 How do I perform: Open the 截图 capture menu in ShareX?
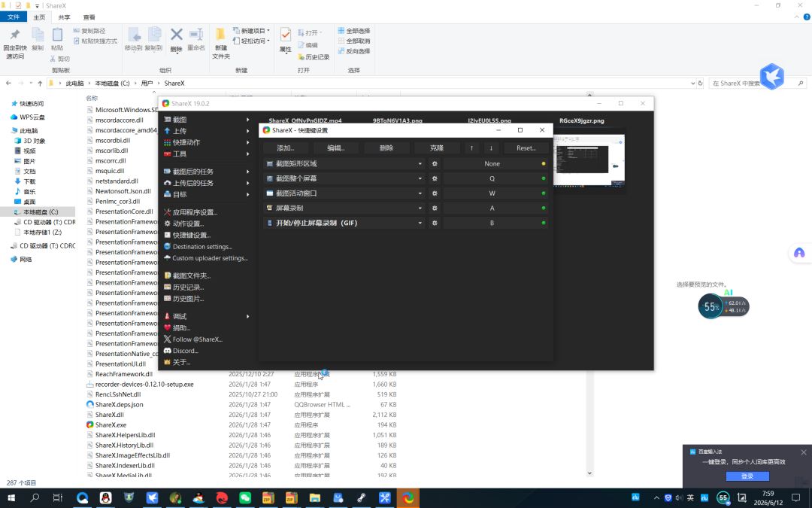coord(206,119)
